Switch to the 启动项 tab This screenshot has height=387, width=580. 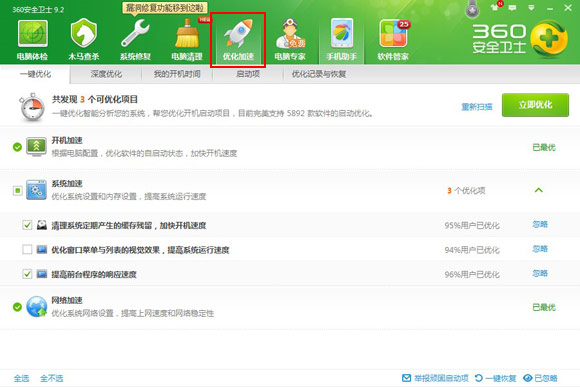[x=248, y=74]
